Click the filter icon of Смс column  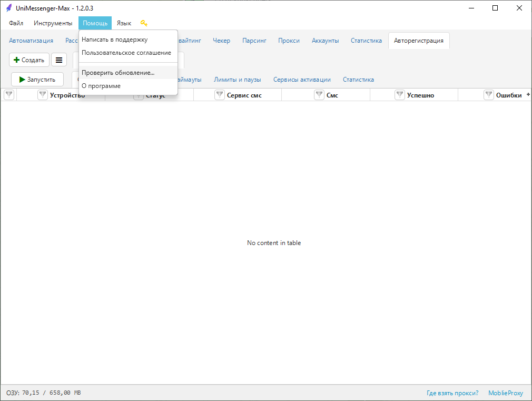[319, 95]
